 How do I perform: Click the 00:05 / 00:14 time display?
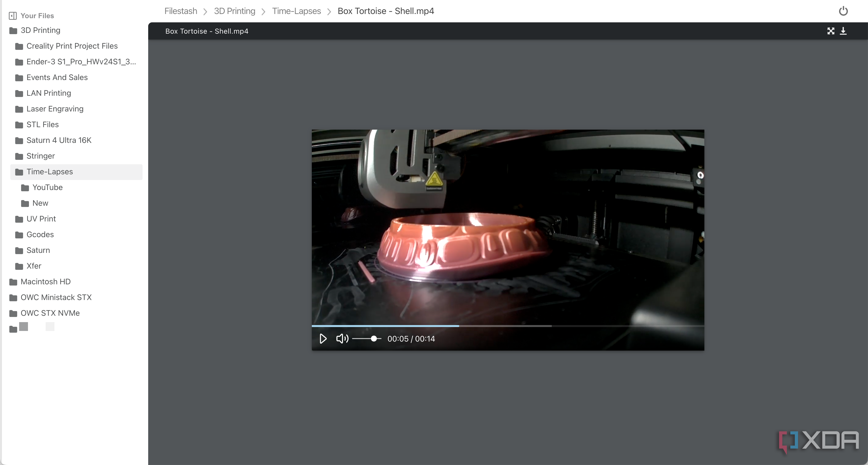[411, 339]
